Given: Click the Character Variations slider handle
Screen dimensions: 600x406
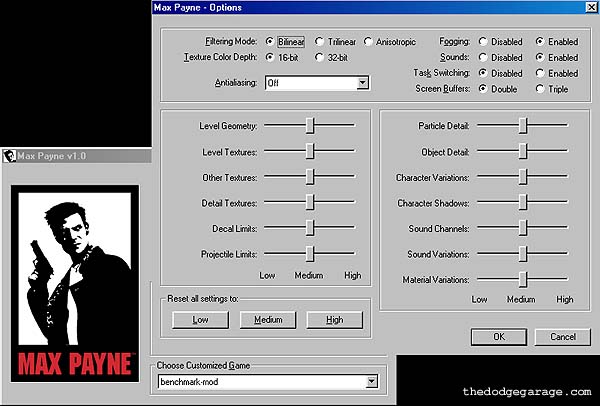Looking at the screenshot, I should (523, 177).
